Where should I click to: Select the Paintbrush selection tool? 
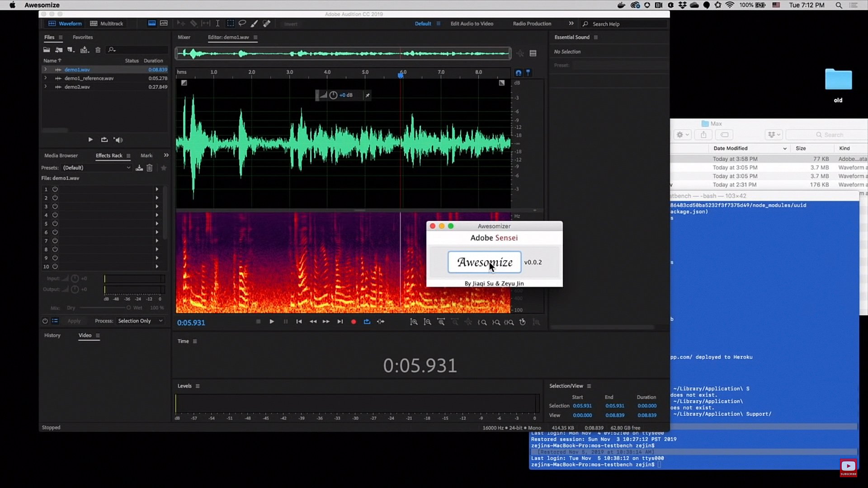pos(255,23)
